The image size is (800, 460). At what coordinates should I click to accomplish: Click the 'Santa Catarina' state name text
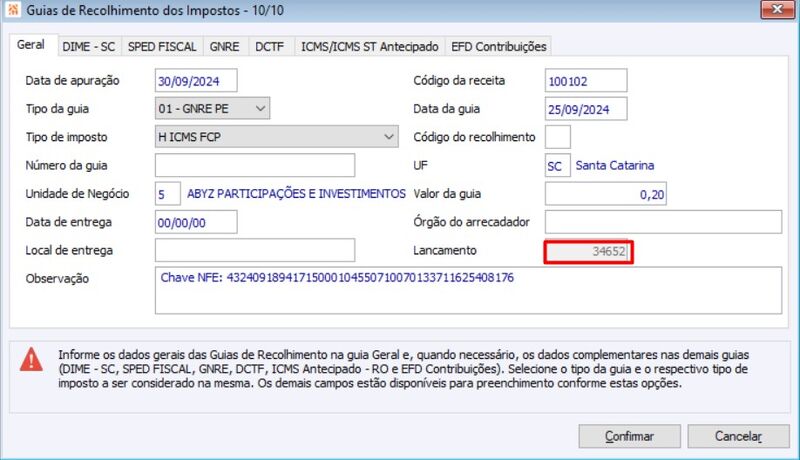(615, 165)
